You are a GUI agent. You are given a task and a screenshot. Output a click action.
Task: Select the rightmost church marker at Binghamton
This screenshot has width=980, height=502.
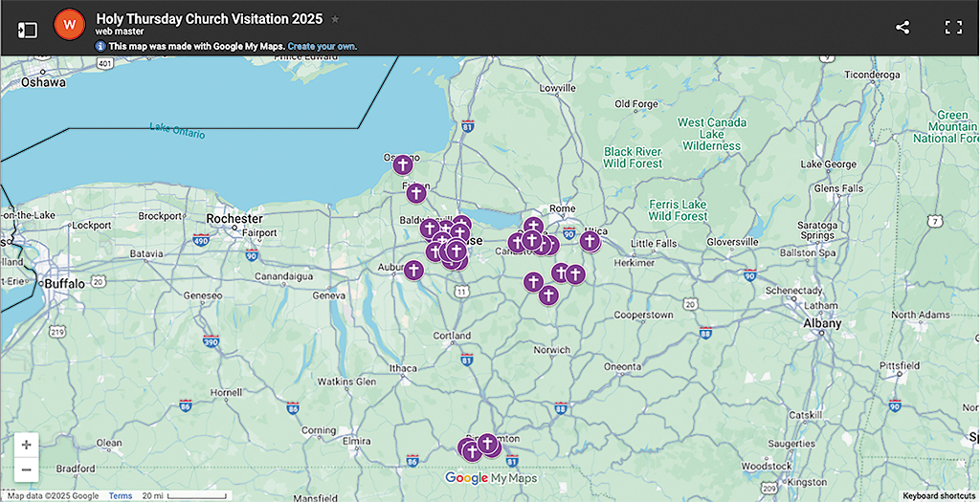pyautogui.click(x=488, y=444)
